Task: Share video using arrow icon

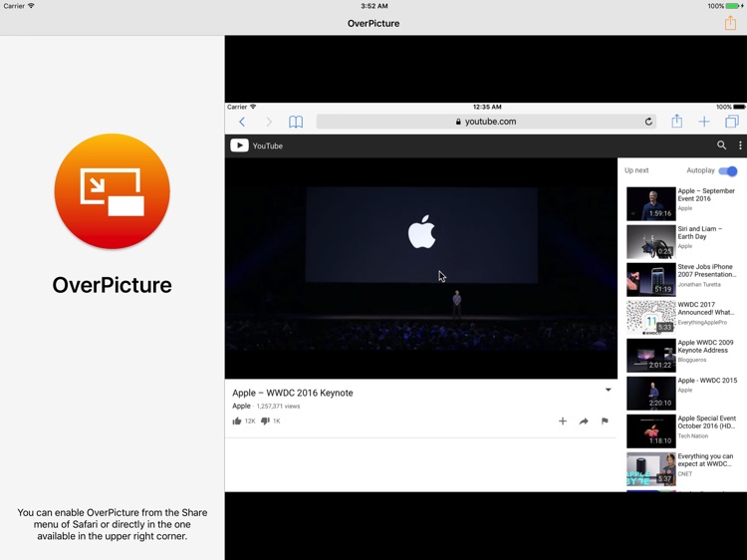Action: click(584, 420)
